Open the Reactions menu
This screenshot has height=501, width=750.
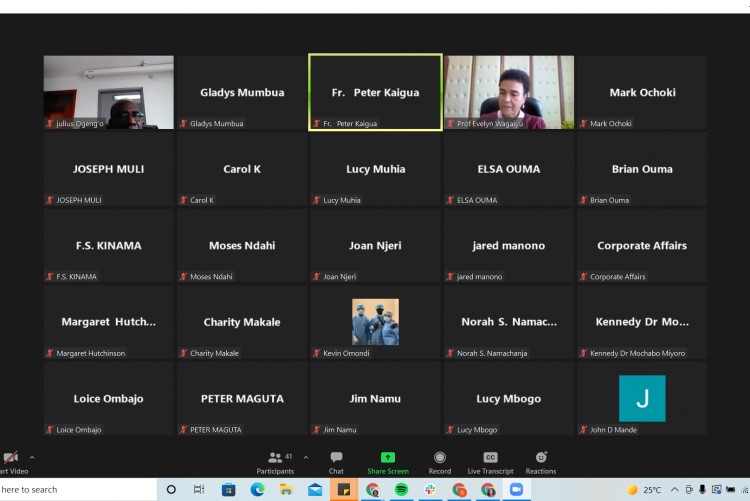coord(541,460)
